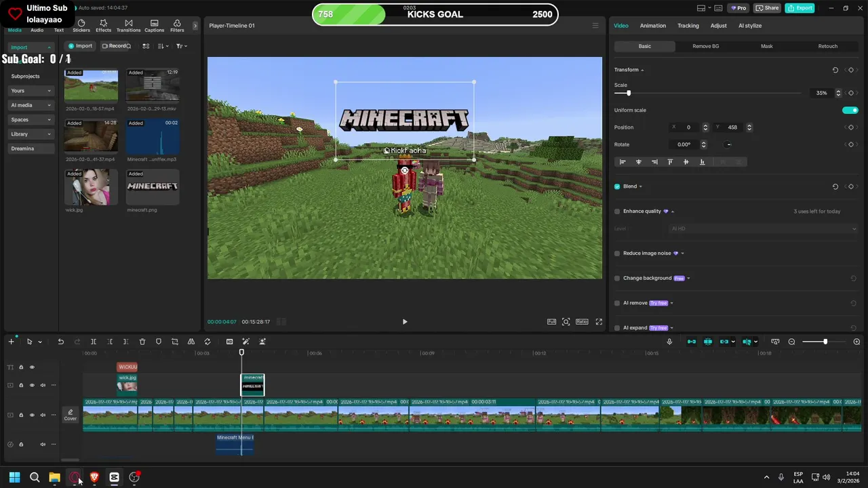Reset Transform settings
The height and width of the screenshot is (488, 868).
click(835, 70)
